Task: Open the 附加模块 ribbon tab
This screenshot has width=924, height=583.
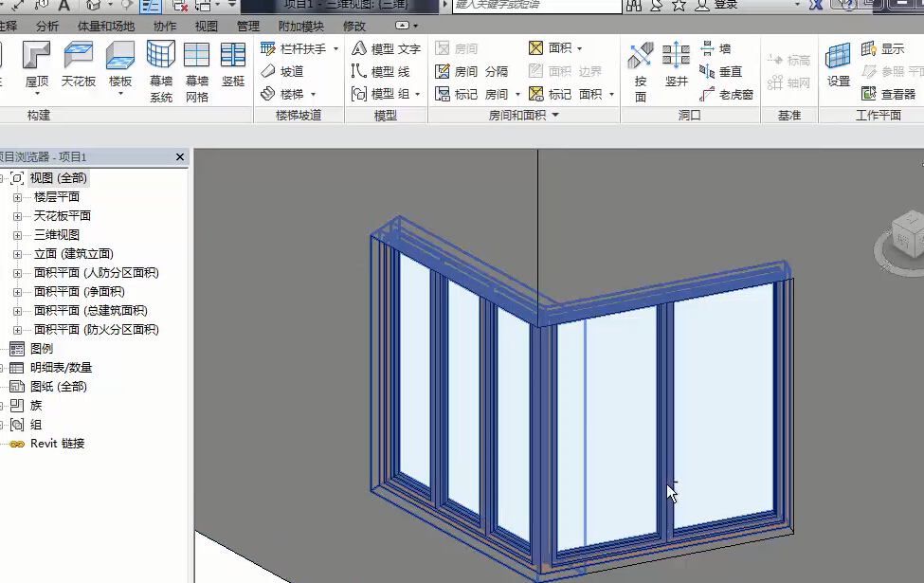Action: point(300,27)
